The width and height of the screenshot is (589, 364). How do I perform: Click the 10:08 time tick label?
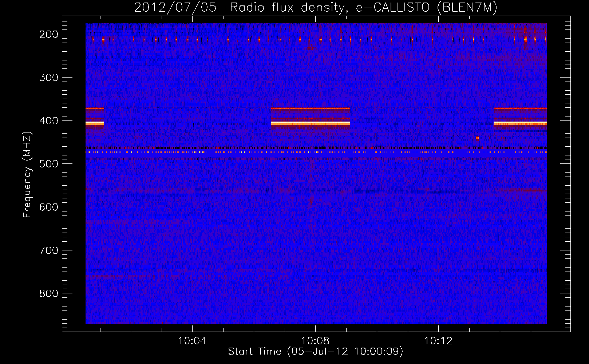tap(315, 341)
